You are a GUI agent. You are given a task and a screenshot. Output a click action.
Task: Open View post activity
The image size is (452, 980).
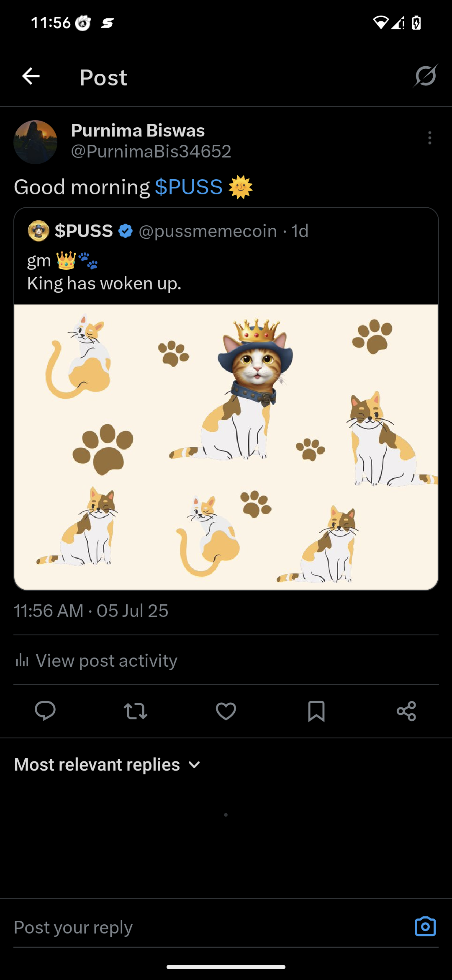96,660
